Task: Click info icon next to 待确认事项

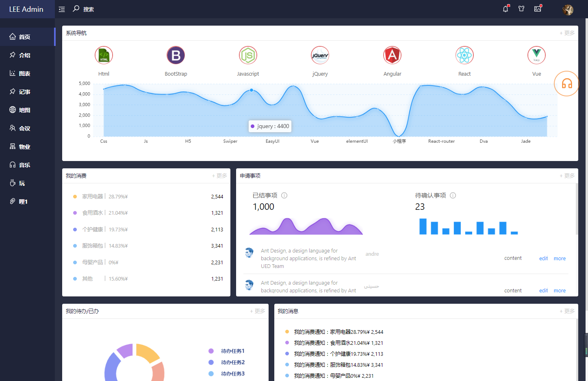Action: (x=453, y=196)
